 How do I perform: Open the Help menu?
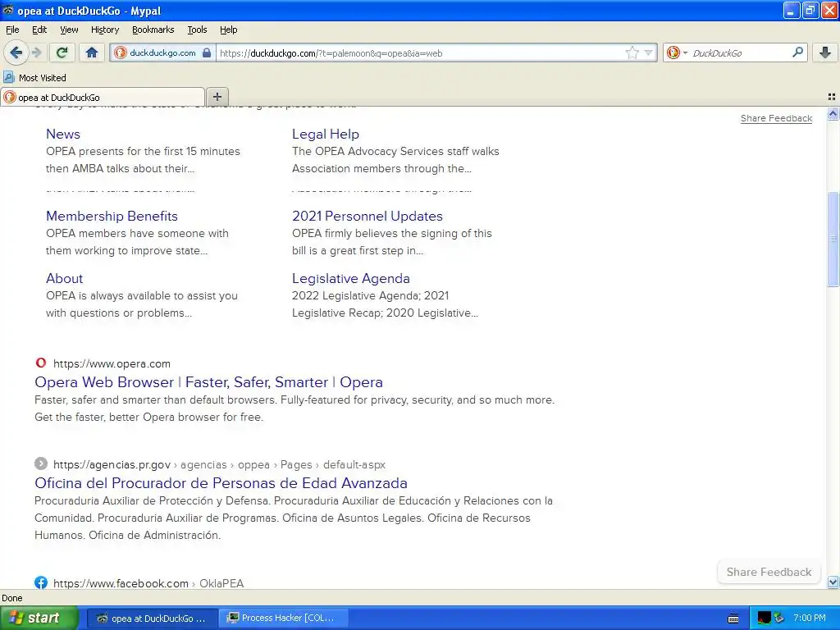click(x=228, y=30)
